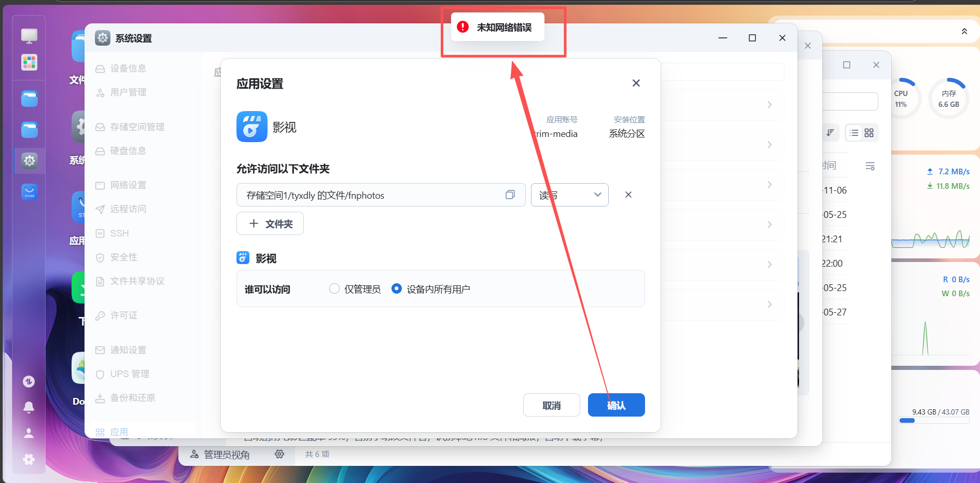The image size is (980, 483).
Task: Click the 取消 button
Action: [552, 405]
